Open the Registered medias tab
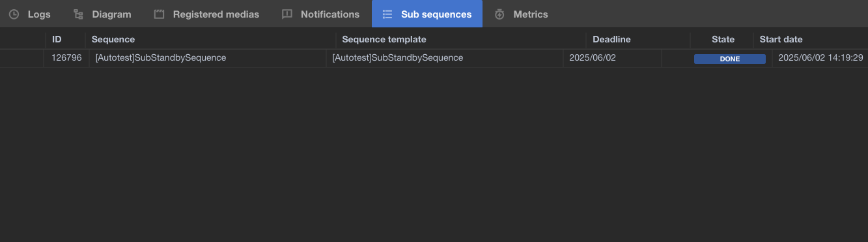The image size is (868, 242). click(206, 14)
